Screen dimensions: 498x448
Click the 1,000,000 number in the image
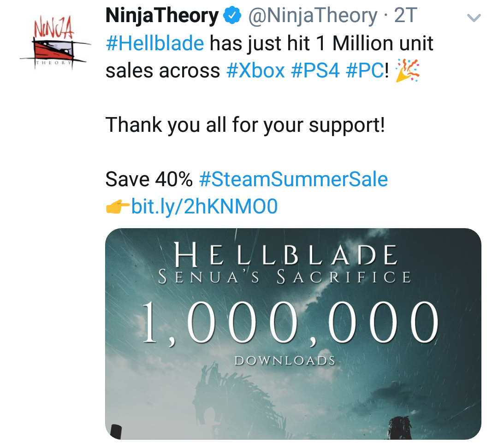click(290, 323)
